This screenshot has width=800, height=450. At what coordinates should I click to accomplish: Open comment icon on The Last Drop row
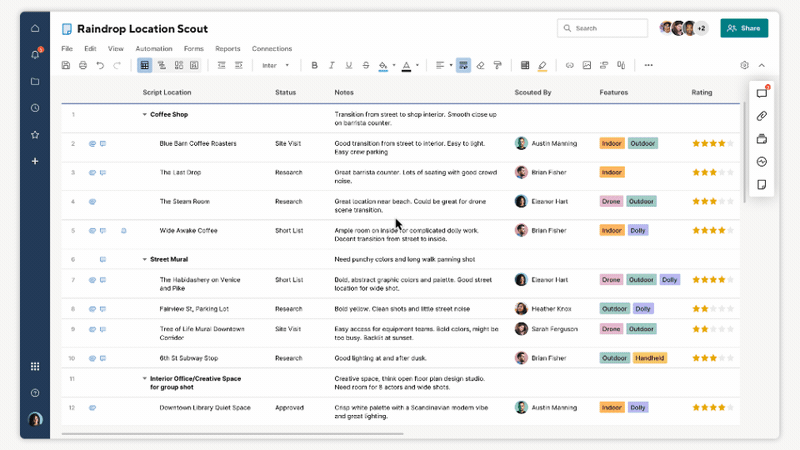(103, 172)
